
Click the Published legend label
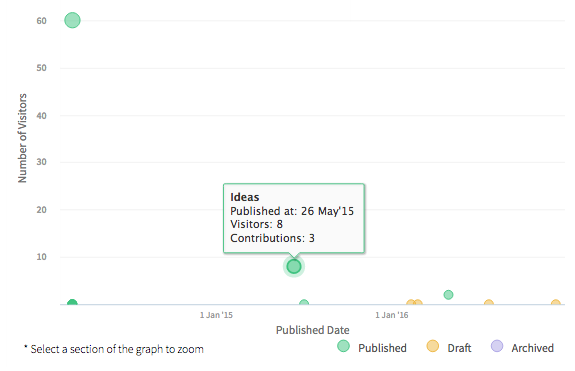coord(382,348)
